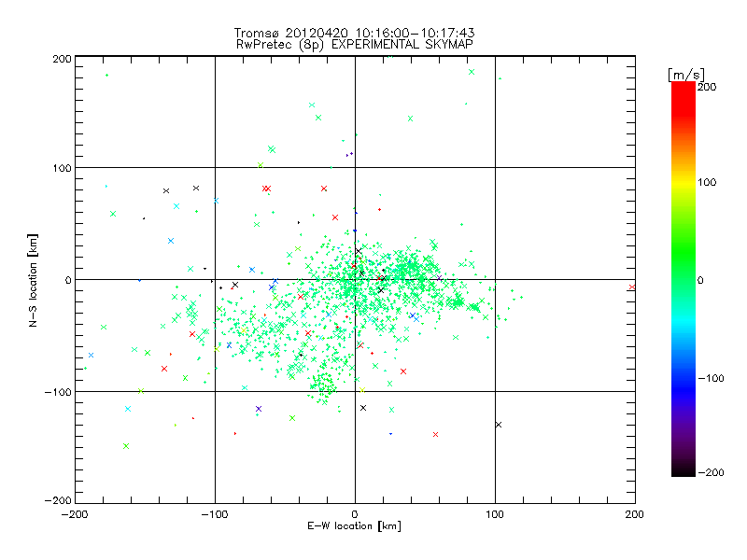Viewport: 747px width, 560px height.
Task: Click the purple X marker south of the -100 km gridline
Action: [x=259, y=409]
